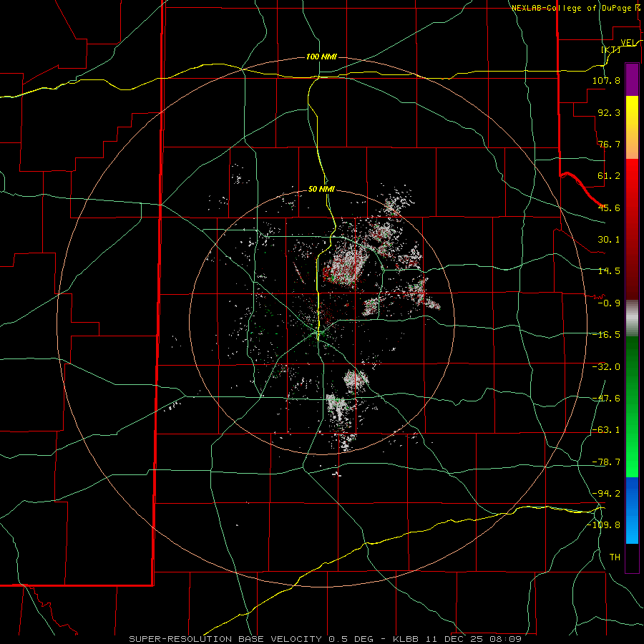This screenshot has height=644, width=644.
Task: Pick the gray segment of the color bar
Action: coord(632,318)
